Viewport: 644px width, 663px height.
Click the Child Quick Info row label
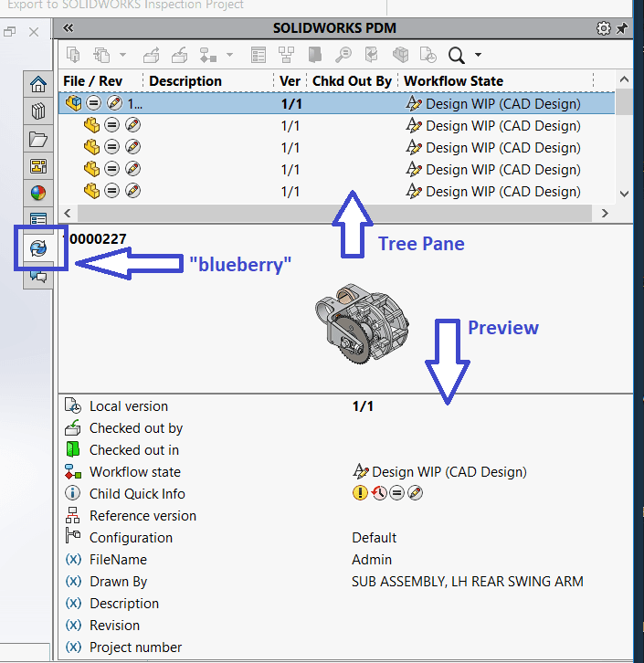click(x=137, y=494)
